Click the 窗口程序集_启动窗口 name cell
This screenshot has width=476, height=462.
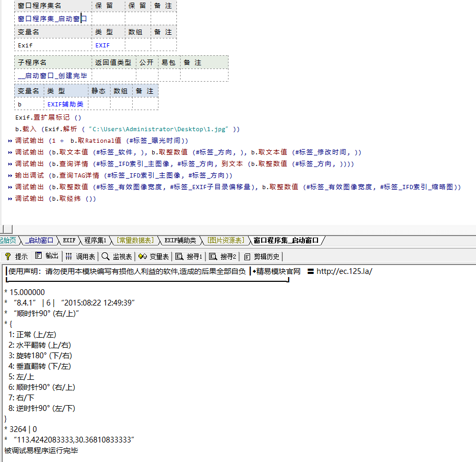(52, 18)
